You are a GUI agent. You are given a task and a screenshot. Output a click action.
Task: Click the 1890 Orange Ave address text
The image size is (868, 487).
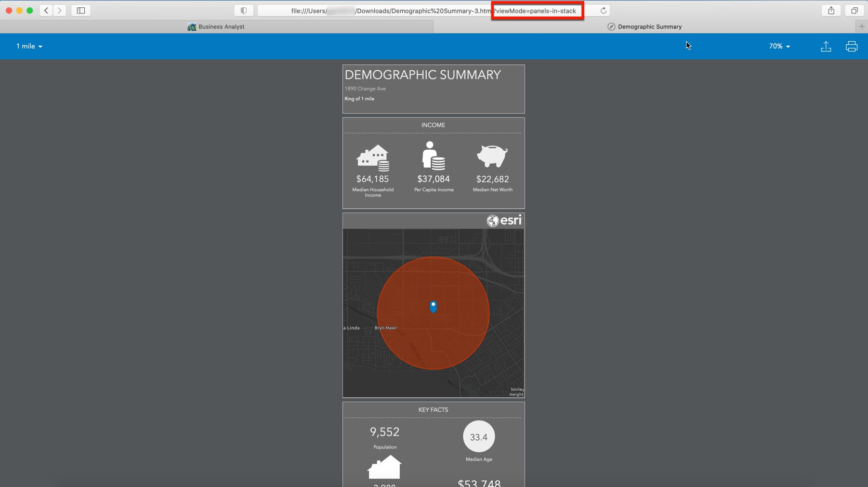(x=365, y=89)
